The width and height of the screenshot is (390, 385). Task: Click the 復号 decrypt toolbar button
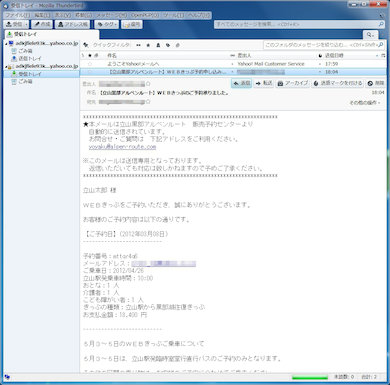click(132, 24)
